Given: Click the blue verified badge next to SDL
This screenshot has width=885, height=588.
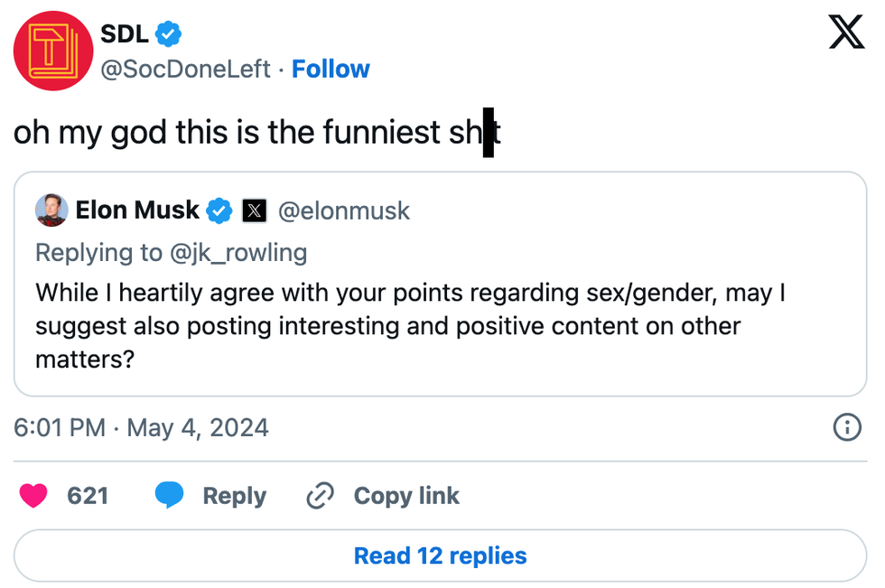Looking at the screenshot, I should coord(169,34).
